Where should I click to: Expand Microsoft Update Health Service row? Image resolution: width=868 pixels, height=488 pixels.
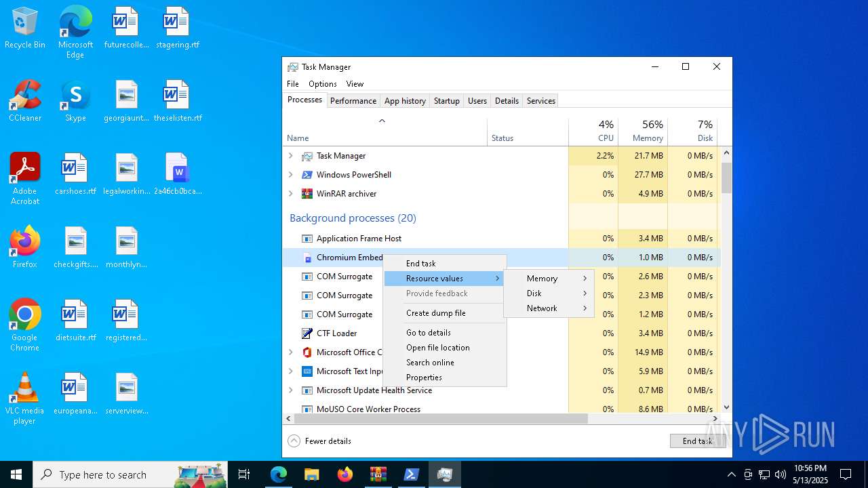tap(291, 390)
